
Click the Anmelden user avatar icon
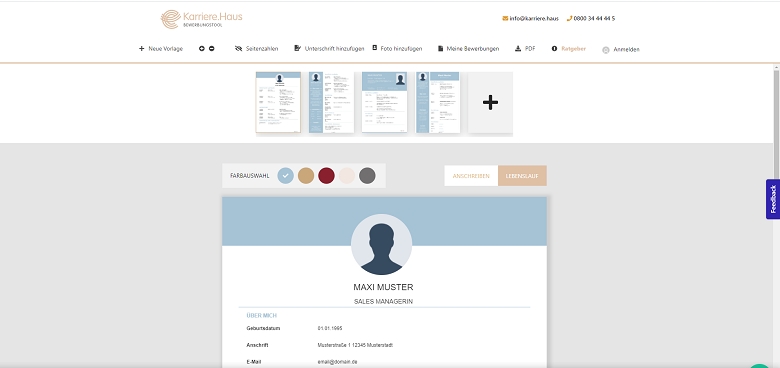pos(605,50)
